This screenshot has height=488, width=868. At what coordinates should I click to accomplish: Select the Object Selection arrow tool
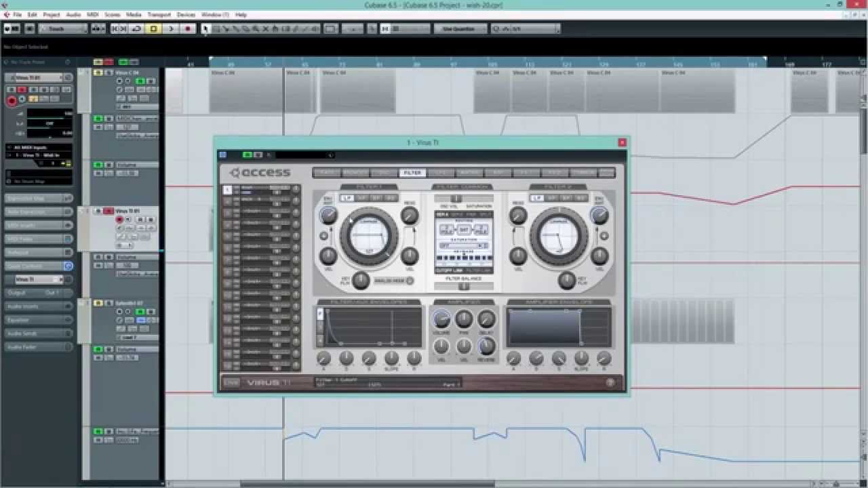(x=206, y=28)
